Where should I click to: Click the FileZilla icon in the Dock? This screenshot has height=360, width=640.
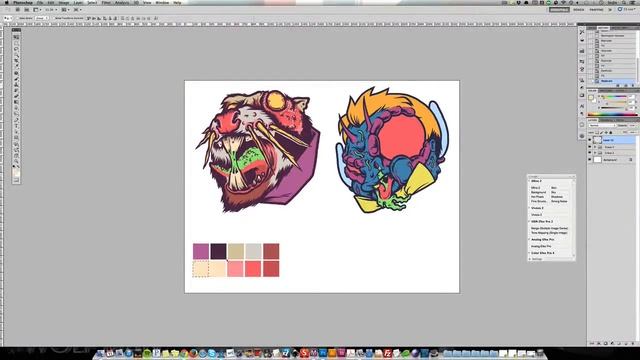(387, 353)
